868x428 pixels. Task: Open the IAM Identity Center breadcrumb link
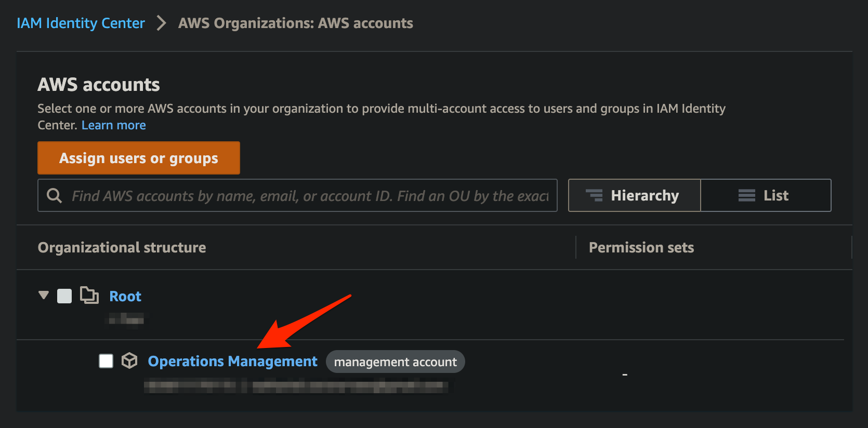pos(81,23)
